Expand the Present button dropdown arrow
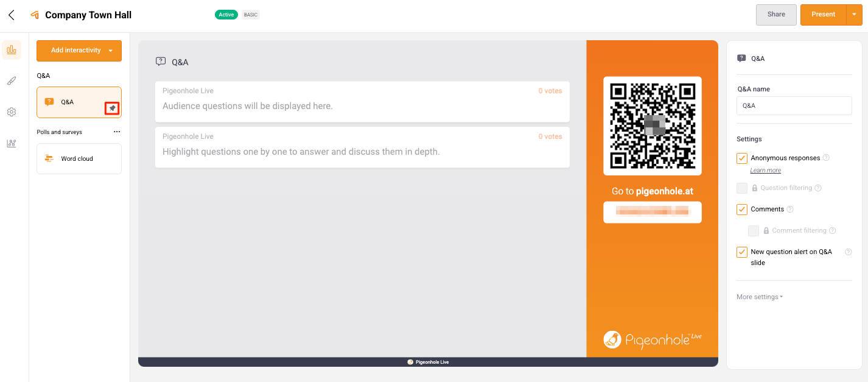Image resolution: width=868 pixels, height=382 pixels. pyautogui.click(x=854, y=15)
